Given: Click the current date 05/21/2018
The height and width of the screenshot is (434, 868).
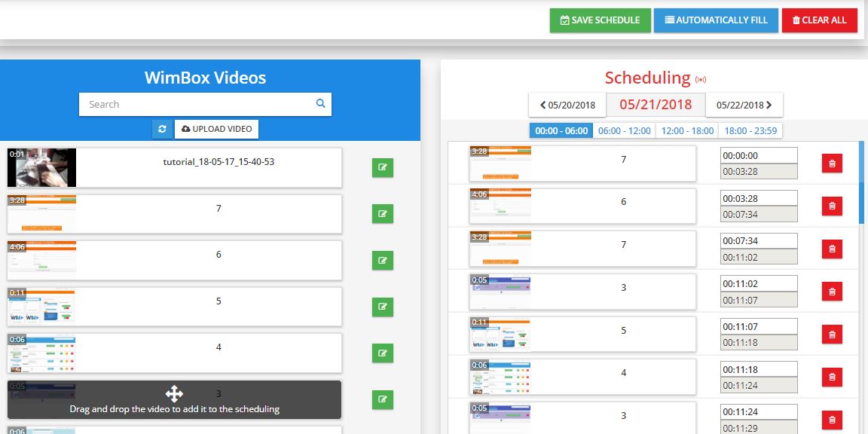Looking at the screenshot, I should coord(656,105).
